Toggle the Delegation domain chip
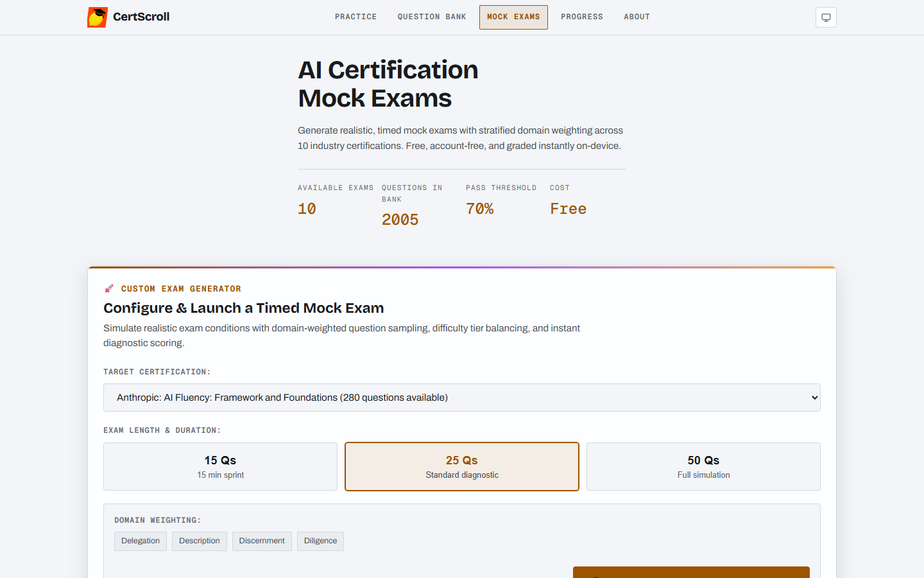This screenshot has width=924, height=578. click(x=141, y=541)
